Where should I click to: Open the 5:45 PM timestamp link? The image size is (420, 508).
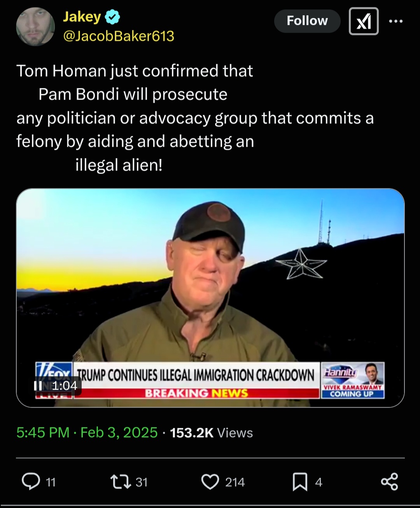(43, 432)
